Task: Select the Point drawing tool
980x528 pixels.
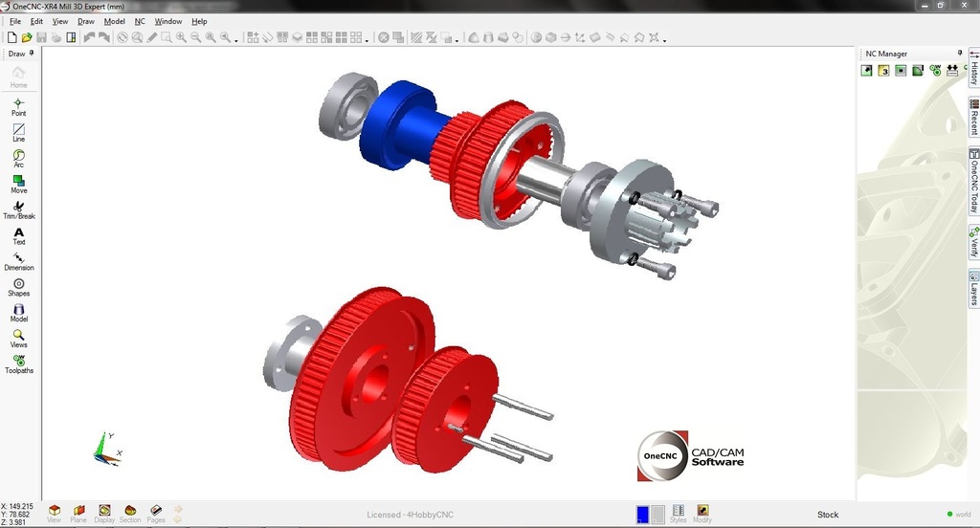Action: pos(18,106)
